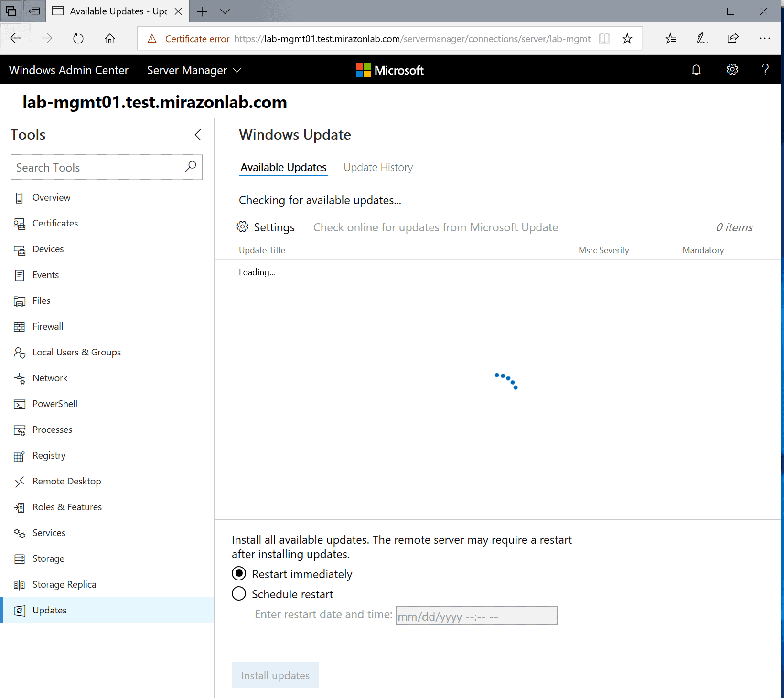Expand the Server Manager dropdown

tap(194, 70)
